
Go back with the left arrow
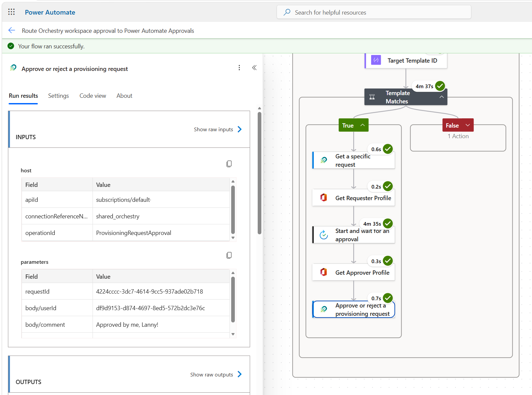[x=12, y=30]
